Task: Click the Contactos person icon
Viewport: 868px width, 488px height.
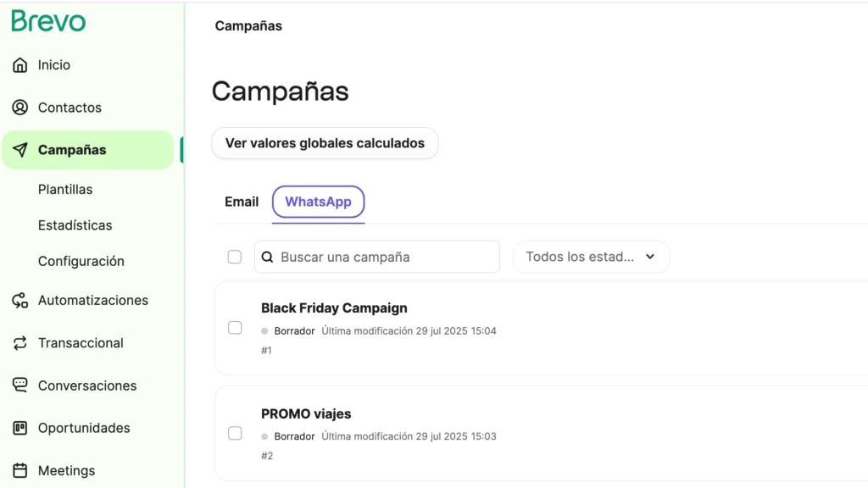Action: tap(20, 108)
